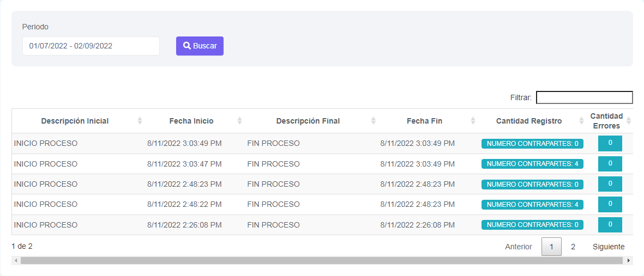The height and width of the screenshot is (276, 644).
Task: Sort by Fecha Inicio column arrows
Action: click(x=239, y=121)
